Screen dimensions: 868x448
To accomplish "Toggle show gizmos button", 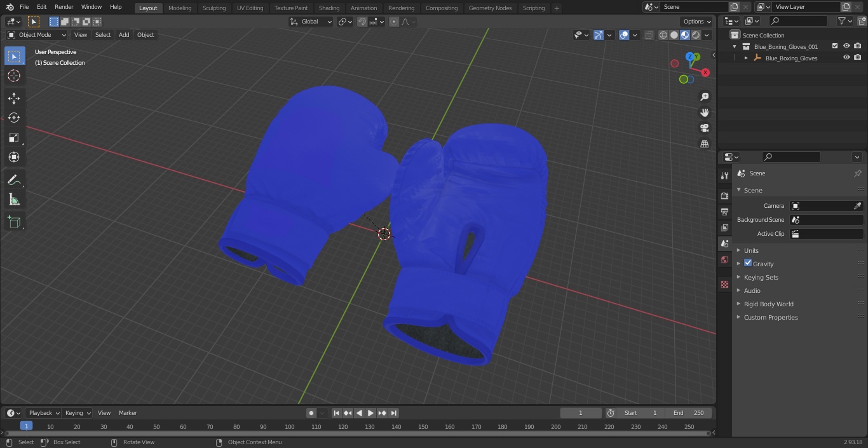I will click(599, 35).
